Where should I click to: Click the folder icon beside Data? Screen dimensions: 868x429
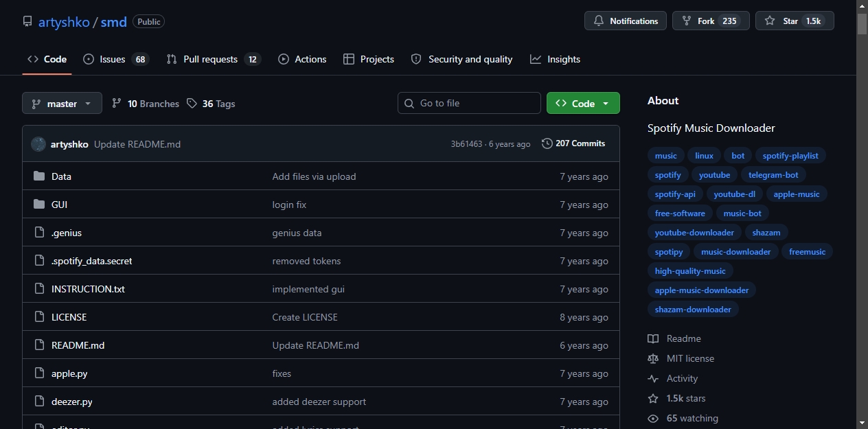(x=39, y=176)
